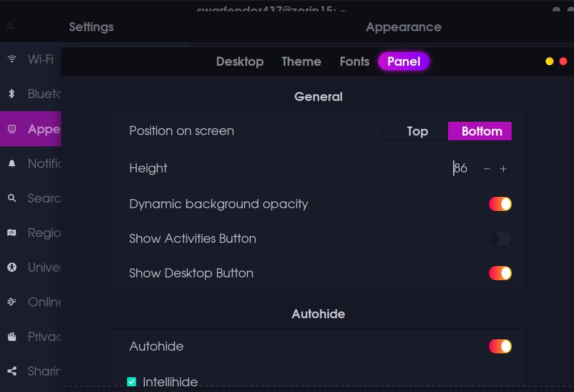Click the Bluetooth icon in the sidebar
Image resolution: width=574 pixels, height=392 pixels.
pyautogui.click(x=12, y=94)
